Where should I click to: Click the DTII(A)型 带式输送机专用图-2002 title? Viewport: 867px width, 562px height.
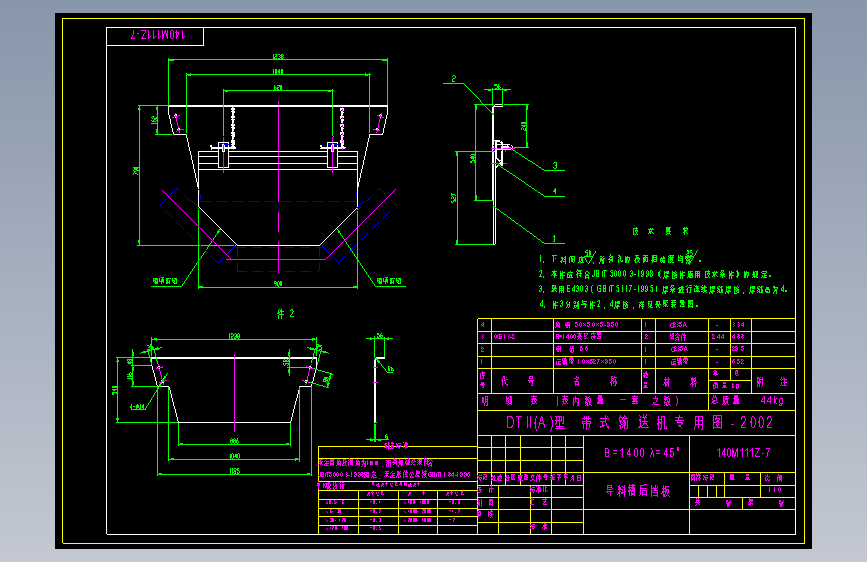coord(639,423)
